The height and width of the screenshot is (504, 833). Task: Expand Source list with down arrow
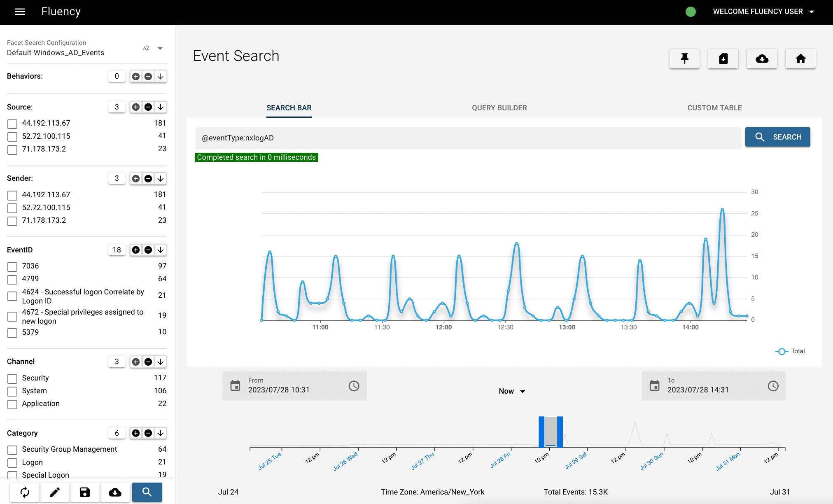point(161,107)
